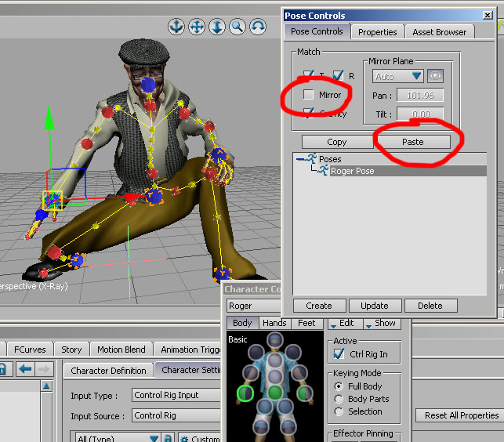The image size is (504, 442).
Task: Toggle the T match checkbox
Action: (x=308, y=75)
